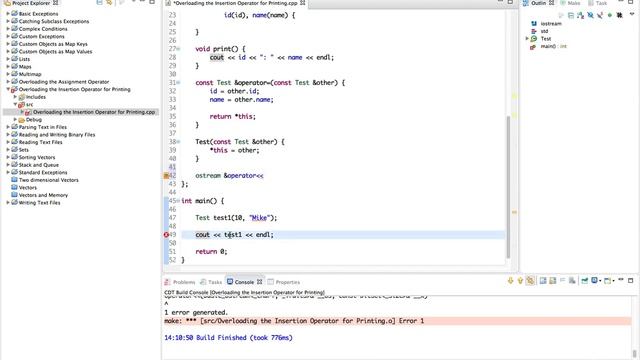The width and height of the screenshot is (640, 360).
Task: Close the Console tab
Action: tap(259, 282)
